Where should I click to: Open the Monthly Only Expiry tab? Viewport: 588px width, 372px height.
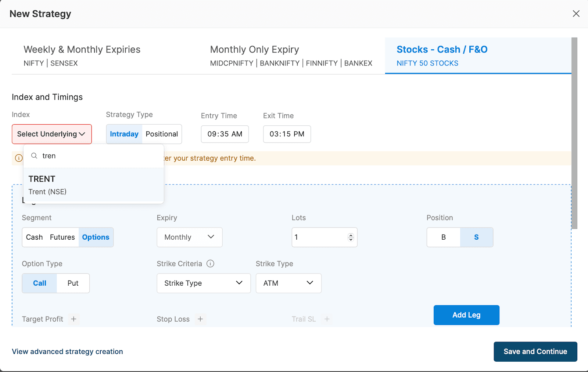point(254,54)
